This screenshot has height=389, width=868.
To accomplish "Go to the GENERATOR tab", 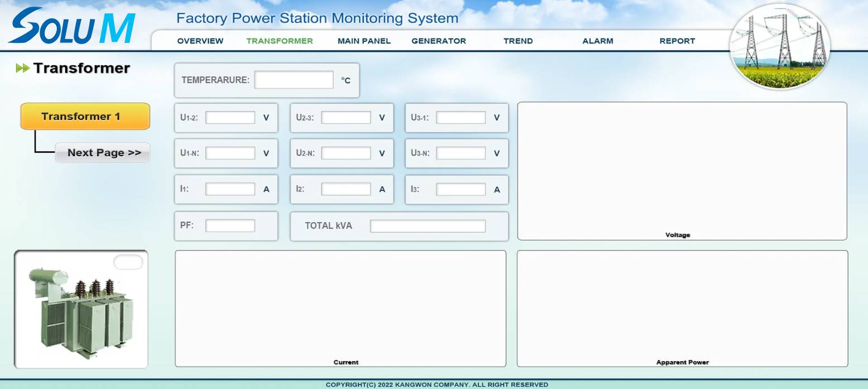I will pos(438,41).
